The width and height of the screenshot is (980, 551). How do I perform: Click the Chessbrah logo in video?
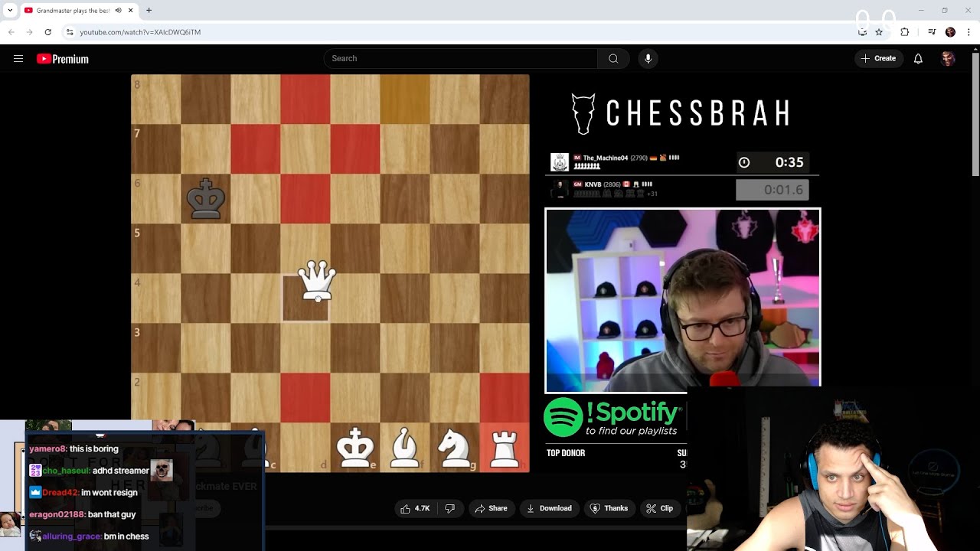(681, 114)
